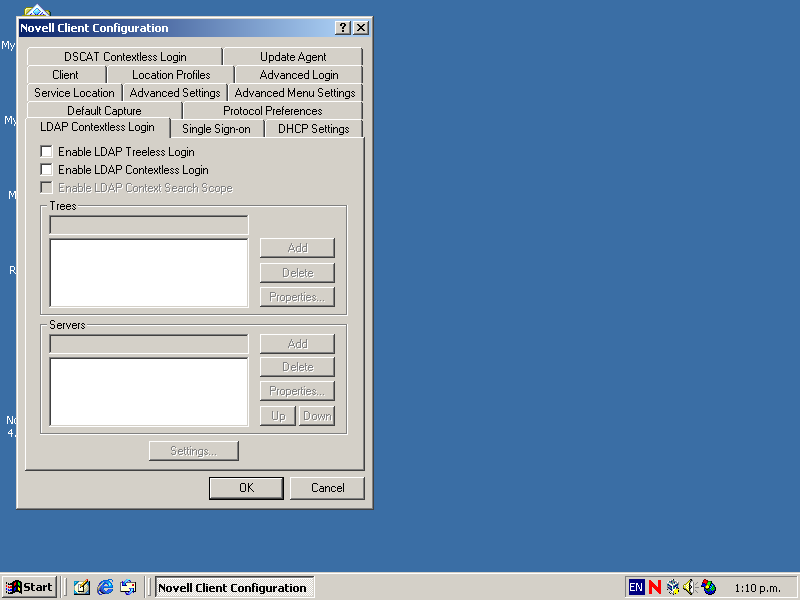
Task: Open the Advanced Menu Settings tab
Action: point(295,93)
